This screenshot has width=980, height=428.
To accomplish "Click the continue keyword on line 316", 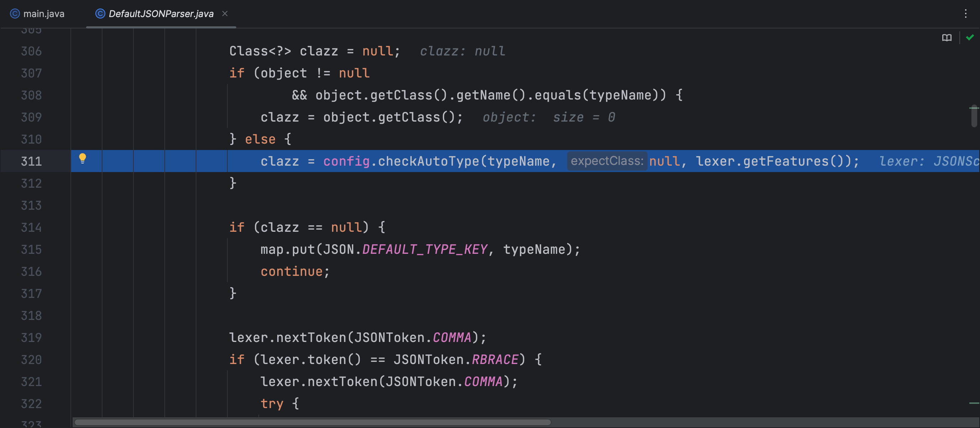I will point(291,271).
